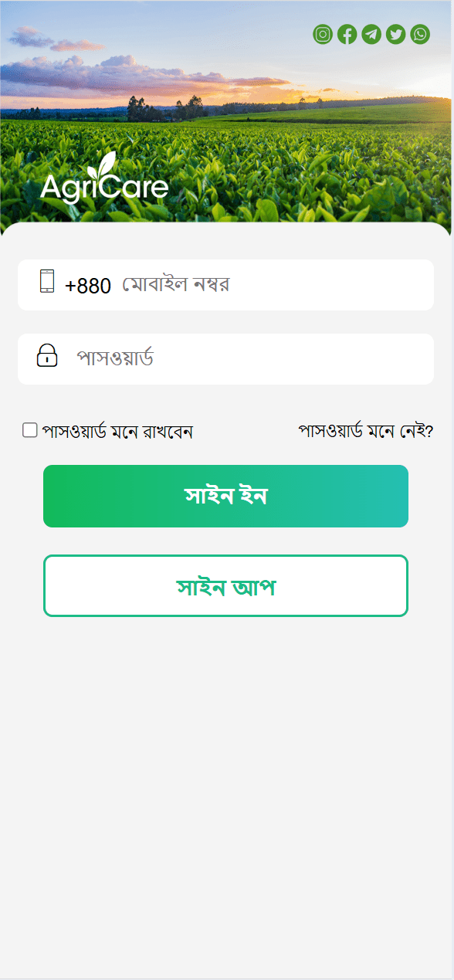Click the AgriCare wordmark text

(104, 188)
